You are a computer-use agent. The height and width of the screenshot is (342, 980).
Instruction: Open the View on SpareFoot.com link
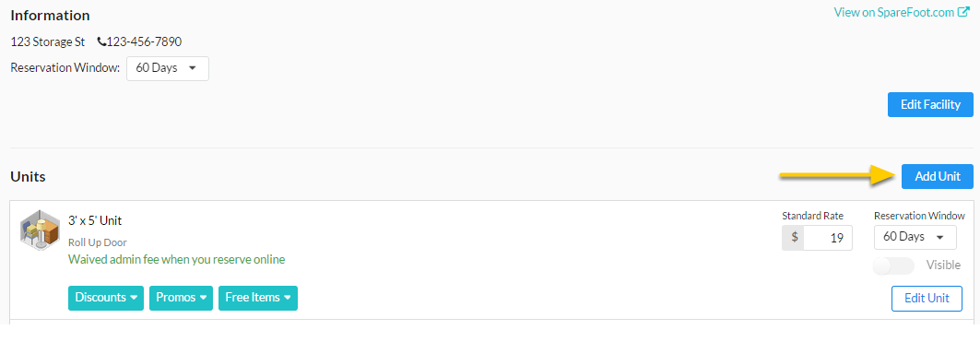(x=893, y=13)
